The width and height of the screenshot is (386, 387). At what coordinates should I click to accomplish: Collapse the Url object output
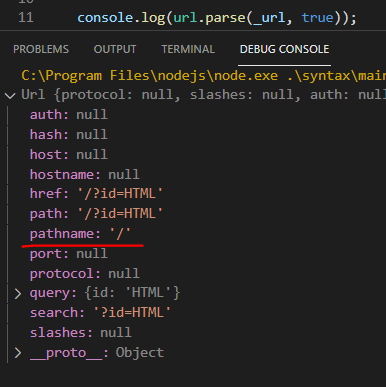[10, 96]
